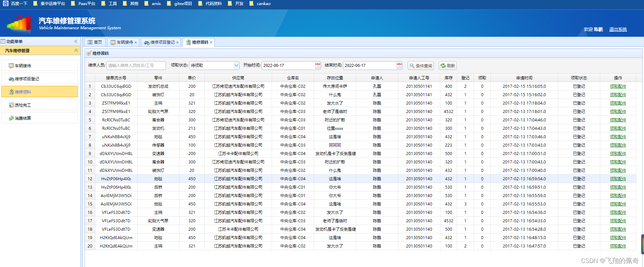
Task: Click the 刷新 refresh button
Action: click(x=448, y=66)
